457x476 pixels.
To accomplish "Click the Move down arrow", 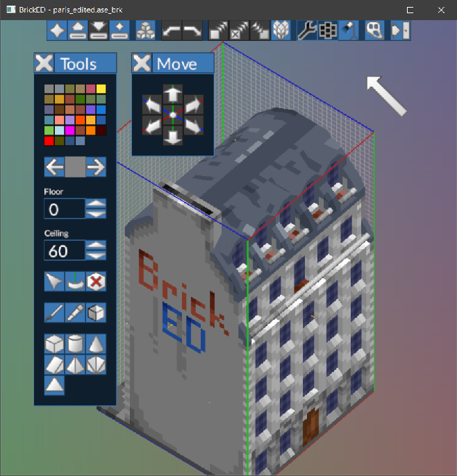I will coord(173,136).
